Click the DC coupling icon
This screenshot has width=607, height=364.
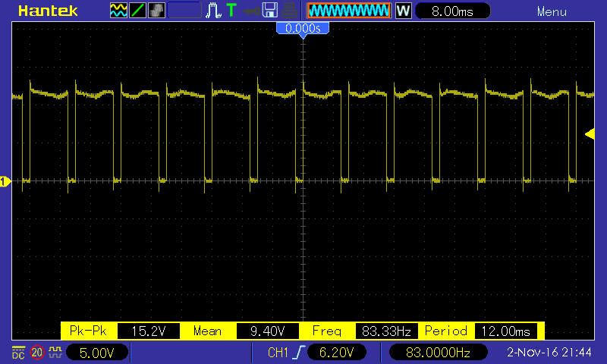(x=18, y=353)
